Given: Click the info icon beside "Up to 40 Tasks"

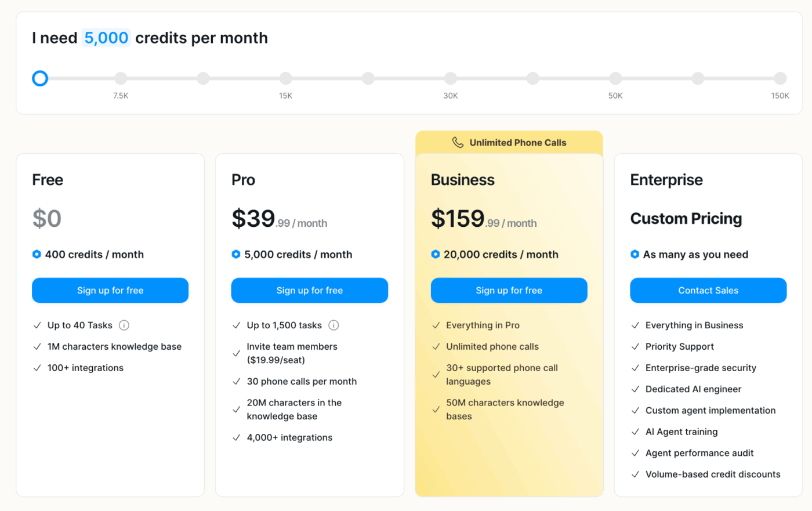Looking at the screenshot, I should click(x=124, y=325).
